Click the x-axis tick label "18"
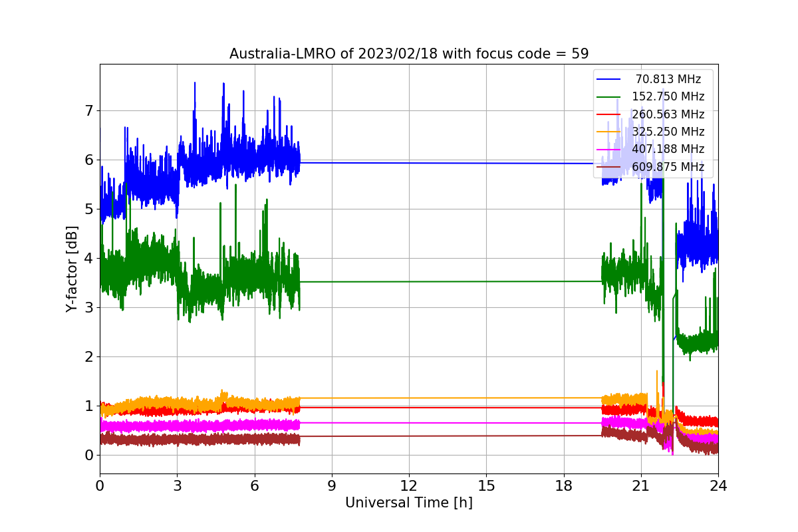Image resolution: width=798 pixels, height=532 pixels. click(x=564, y=486)
